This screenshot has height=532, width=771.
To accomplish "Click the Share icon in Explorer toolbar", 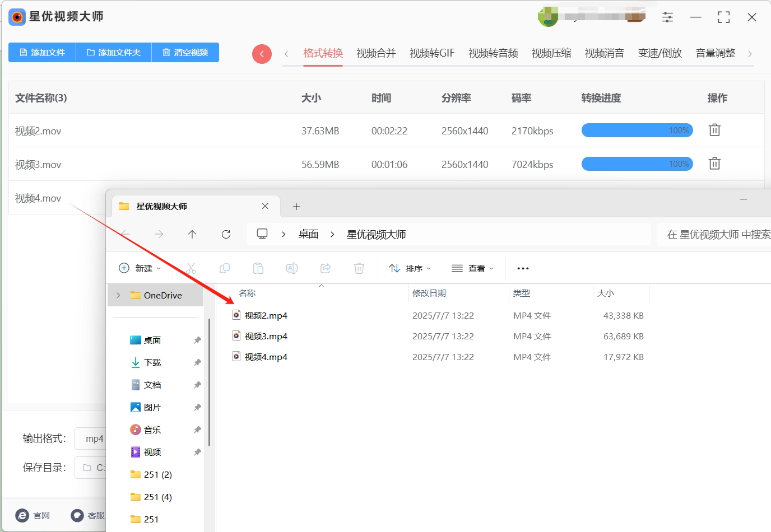I will coord(326,268).
